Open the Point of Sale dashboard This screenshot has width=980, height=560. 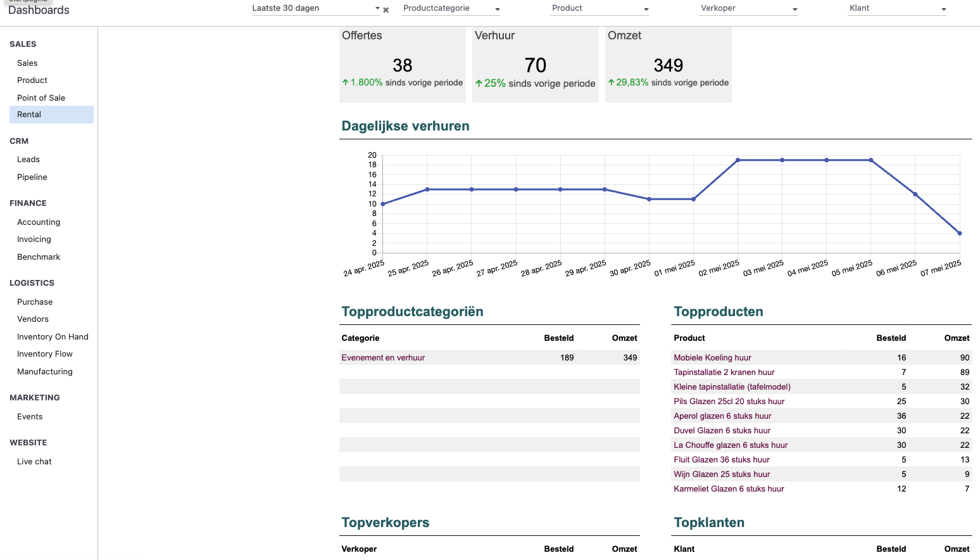click(41, 98)
